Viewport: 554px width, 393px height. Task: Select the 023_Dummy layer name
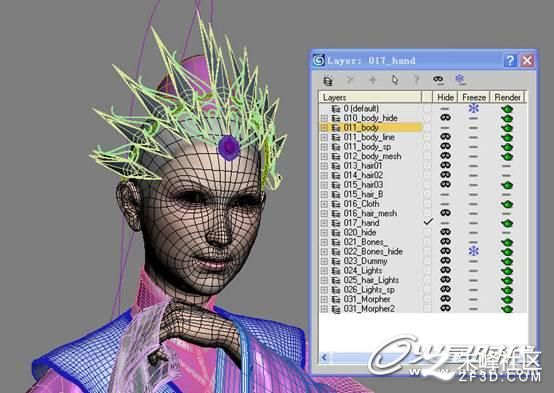coord(365,261)
